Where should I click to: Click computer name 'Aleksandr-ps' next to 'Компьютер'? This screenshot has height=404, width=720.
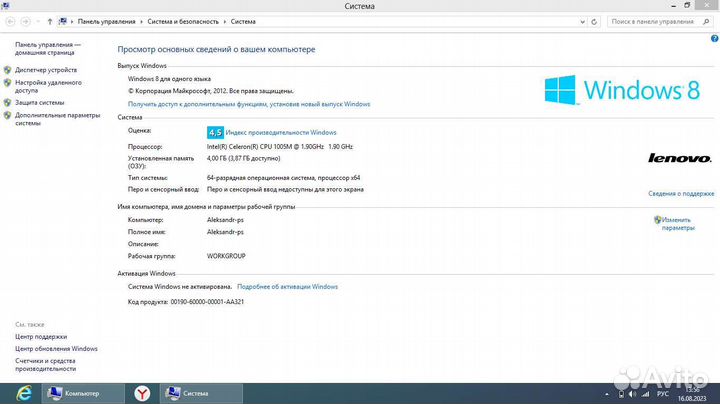coord(225,220)
